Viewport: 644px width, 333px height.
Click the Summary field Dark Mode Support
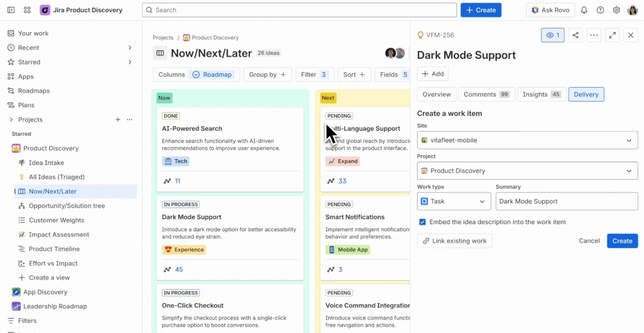click(567, 201)
